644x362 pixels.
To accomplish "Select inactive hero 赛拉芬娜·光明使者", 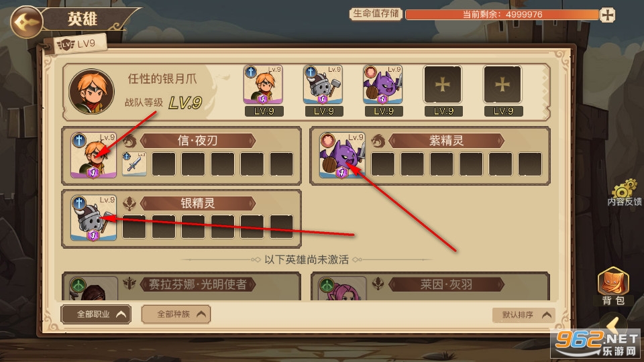I will (181, 286).
